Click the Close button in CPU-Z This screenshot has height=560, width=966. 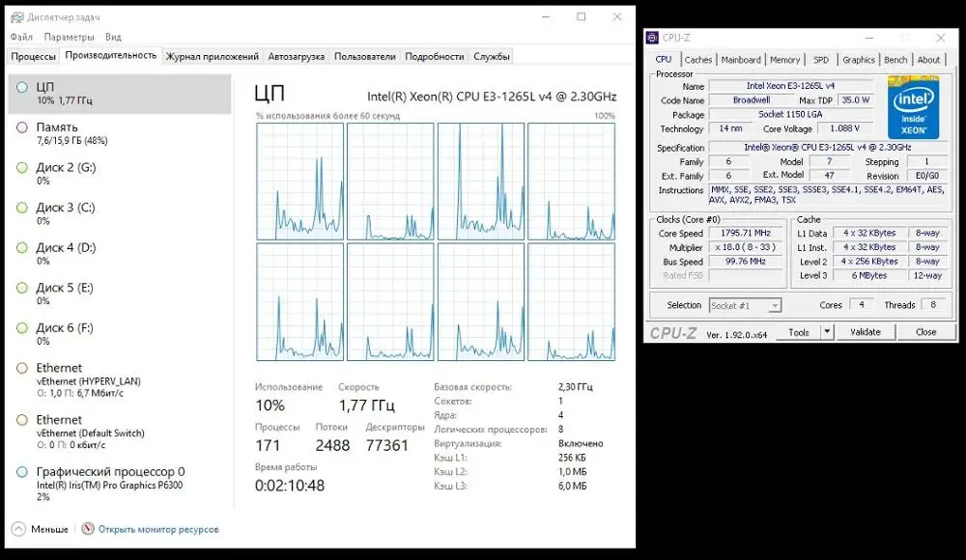[926, 332]
